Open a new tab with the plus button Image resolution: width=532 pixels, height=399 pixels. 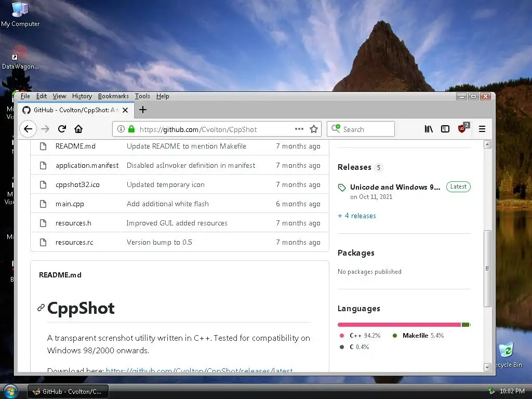pos(143,110)
